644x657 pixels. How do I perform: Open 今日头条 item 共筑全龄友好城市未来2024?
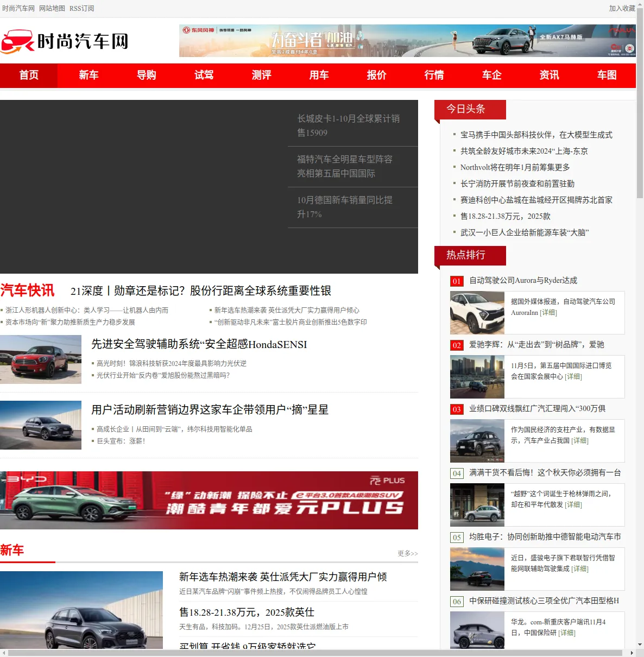coord(524,151)
